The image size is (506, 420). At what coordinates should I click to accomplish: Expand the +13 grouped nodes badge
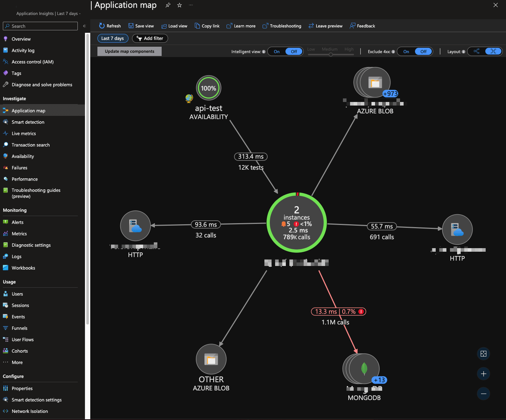click(379, 380)
